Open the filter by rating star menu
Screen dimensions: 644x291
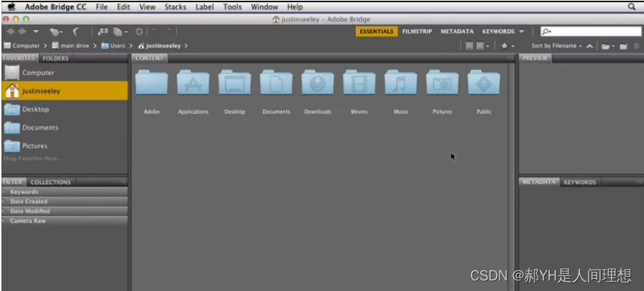508,46
